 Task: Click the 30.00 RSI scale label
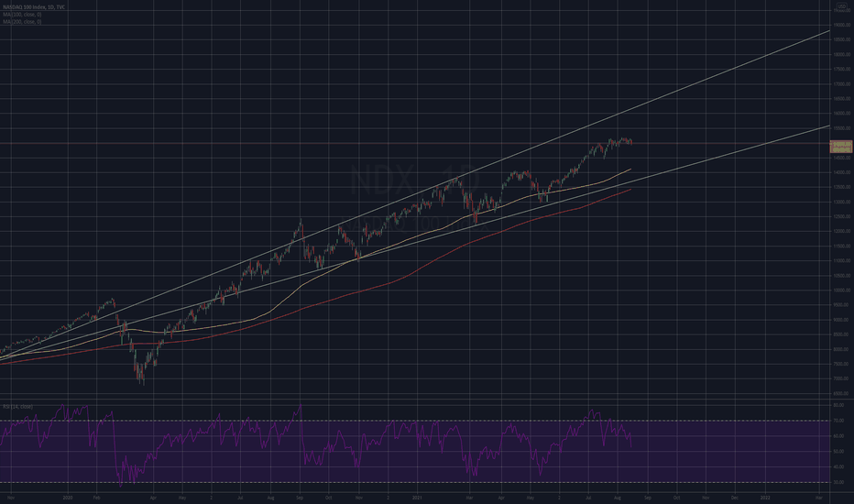coord(839,483)
